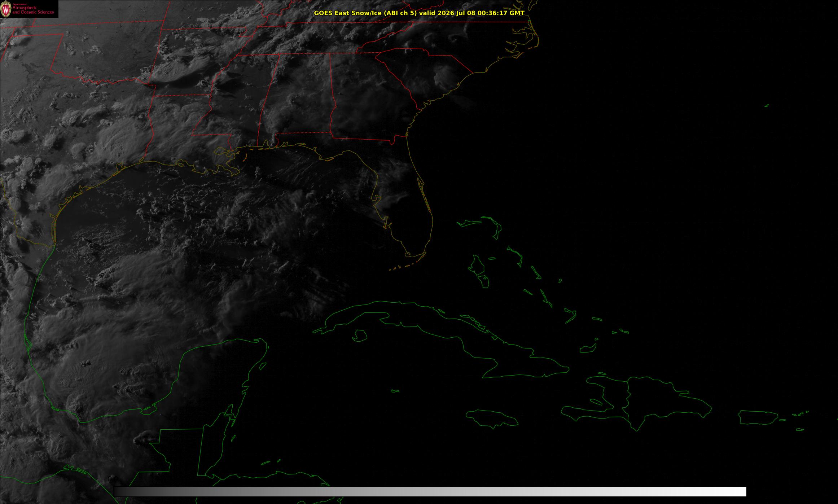Viewport: 838px width, 504px height.
Task: Click the Great Inagua island outline
Action: pyautogui.click(x=587, y=349)
